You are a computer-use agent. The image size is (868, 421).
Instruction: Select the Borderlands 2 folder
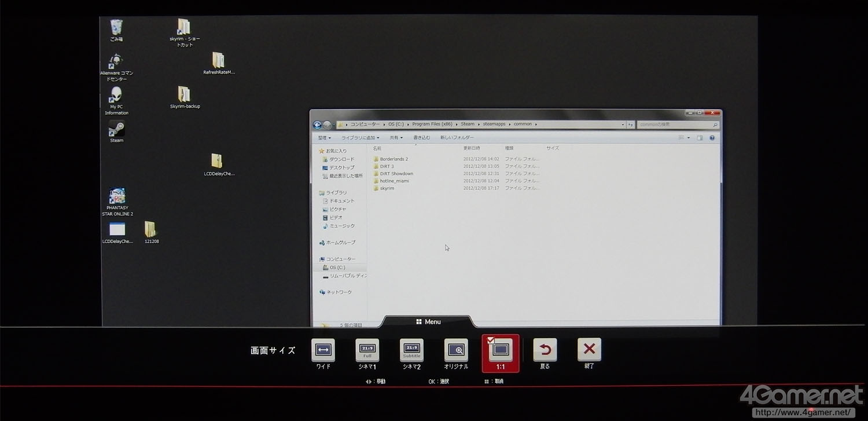(x=391, y=159)
